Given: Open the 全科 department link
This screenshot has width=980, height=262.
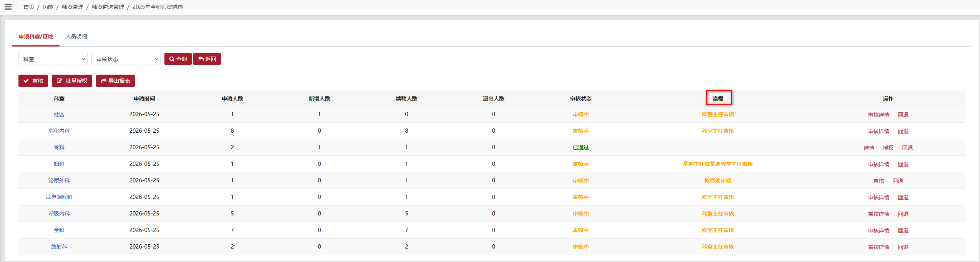Looking at the screenshot, I should (59, 230).
